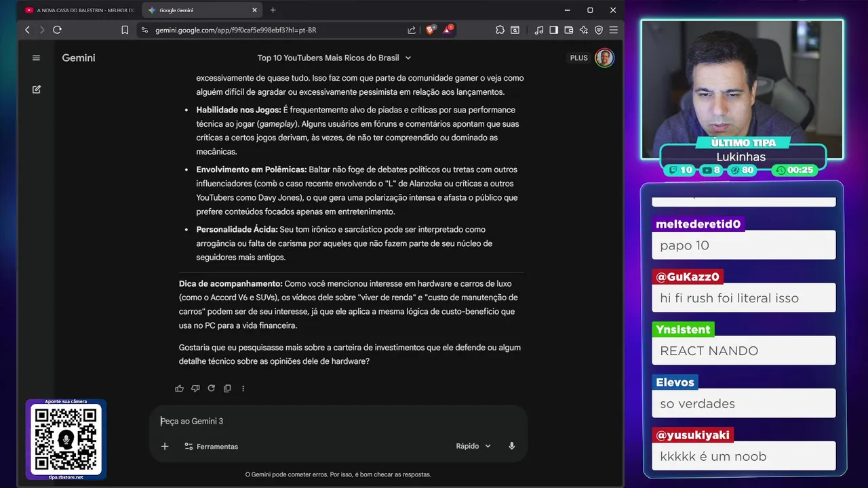Open more options for the response

point(243,388)
